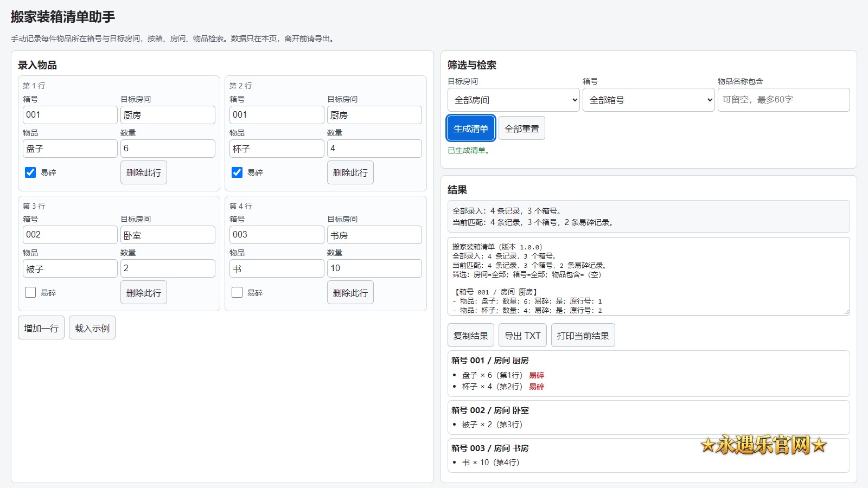Delete row 1 via 删除此行
The image size is (868, 488).
[x=144, y=172]
